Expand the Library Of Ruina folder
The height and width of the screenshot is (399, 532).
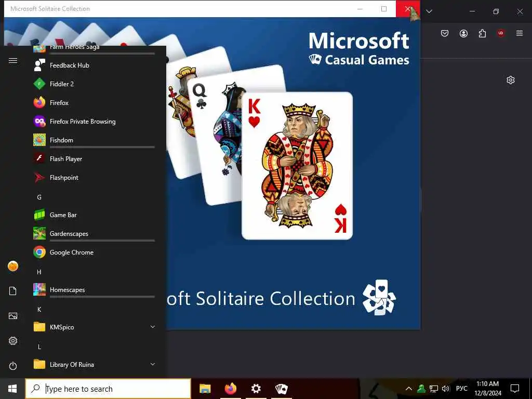95,364
